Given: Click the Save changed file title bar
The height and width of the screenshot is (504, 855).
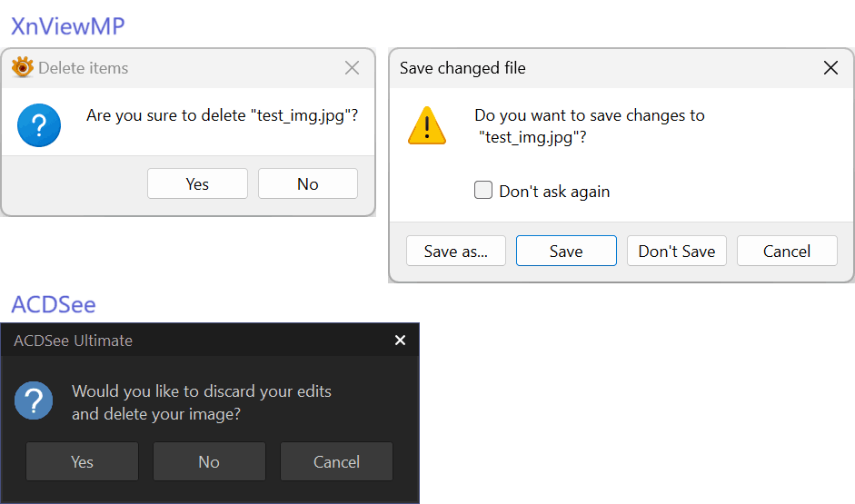Looking at the screenshot, I should [x=591, y=68].
